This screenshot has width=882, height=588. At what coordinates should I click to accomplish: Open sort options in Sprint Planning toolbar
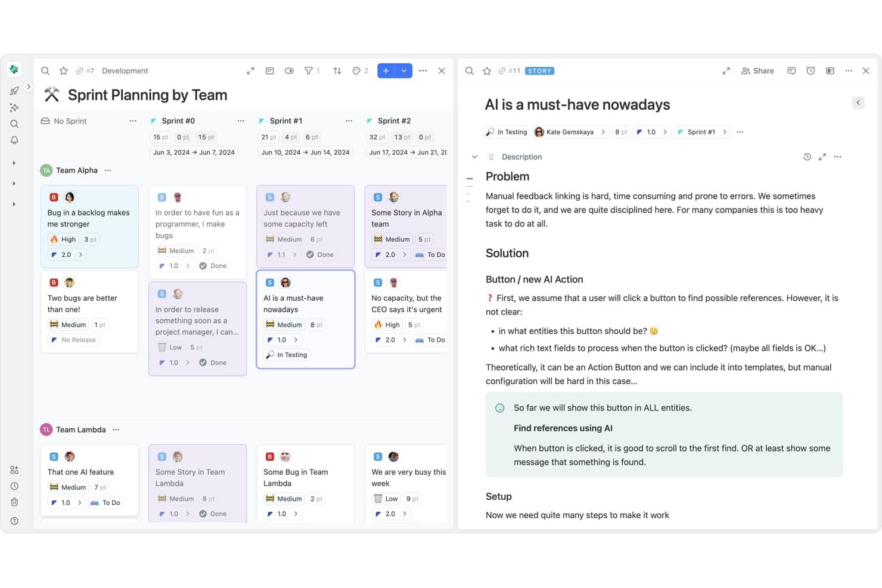point(337,71)
